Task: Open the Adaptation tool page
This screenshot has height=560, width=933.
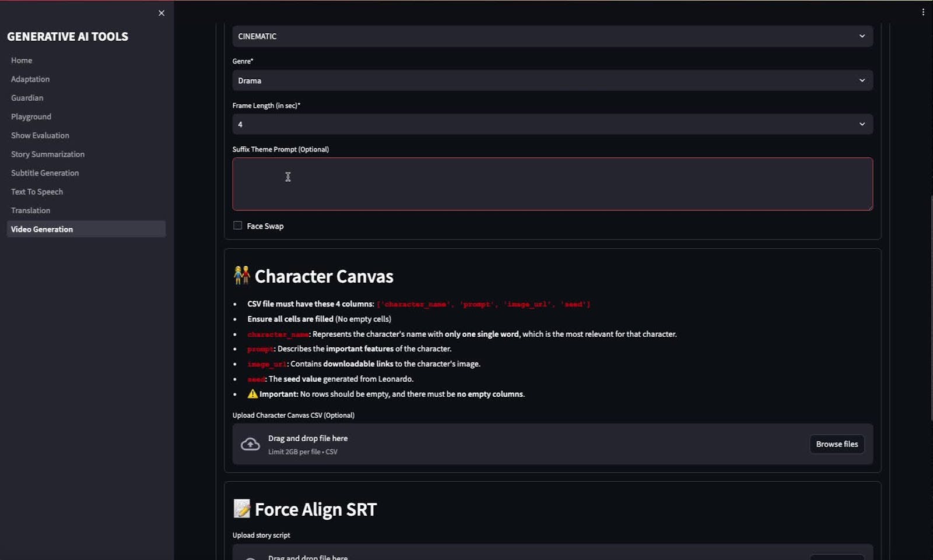Action: [30, 79]
